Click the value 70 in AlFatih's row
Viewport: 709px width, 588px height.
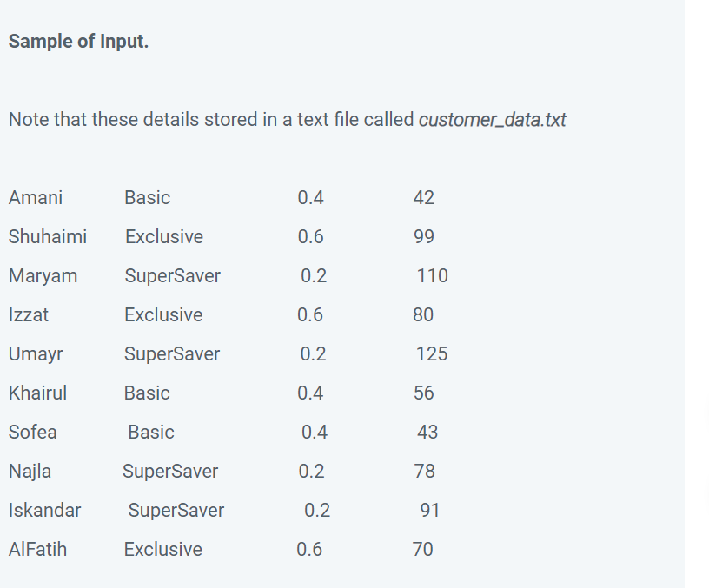point(423,550)
